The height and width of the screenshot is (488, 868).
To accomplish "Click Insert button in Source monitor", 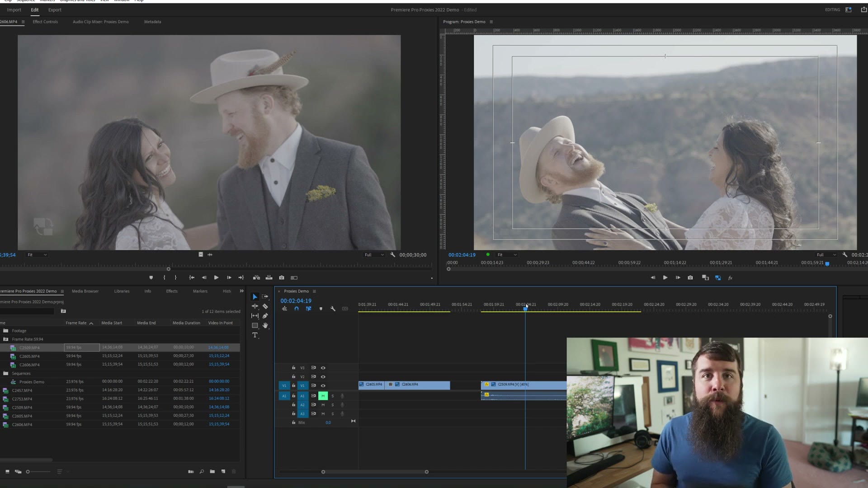I will [x=256, y=278].
